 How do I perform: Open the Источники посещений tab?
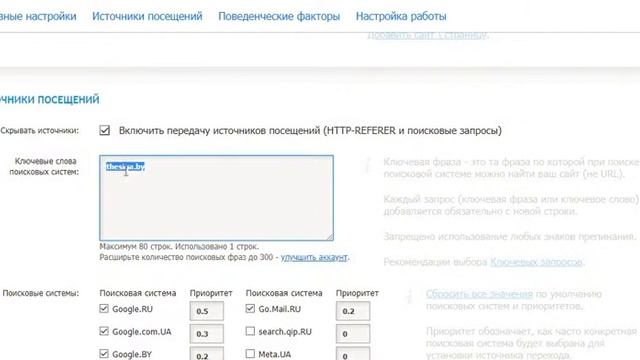click(147, 16)
